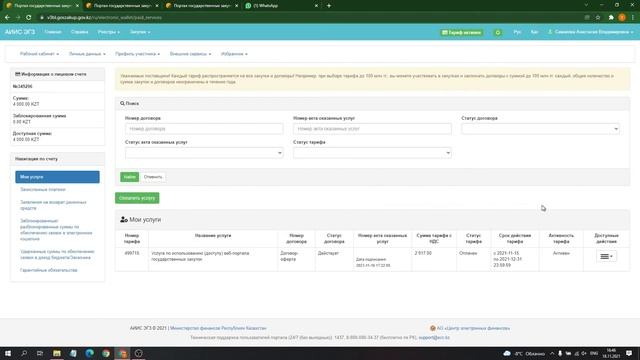Click the Министерство финансов Республики Казахстан link
This screenshot has width=640, height=360.
pos(218,328)
